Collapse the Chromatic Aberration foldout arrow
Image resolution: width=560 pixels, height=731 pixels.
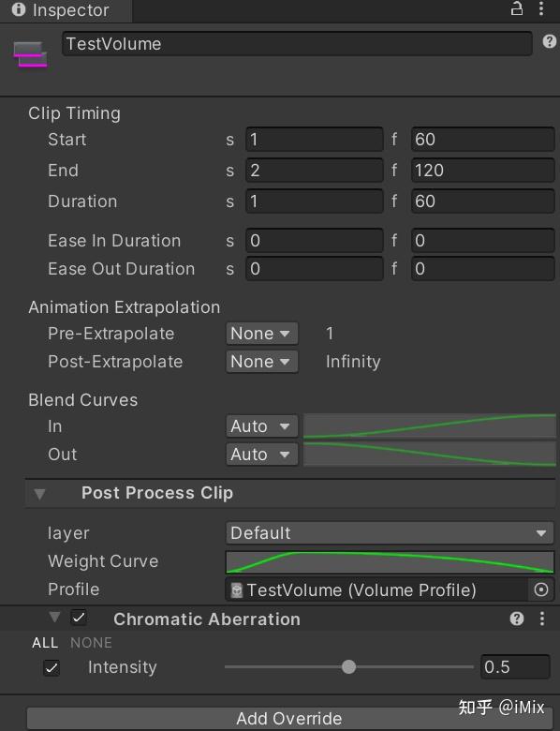click(x=54, y=618)
